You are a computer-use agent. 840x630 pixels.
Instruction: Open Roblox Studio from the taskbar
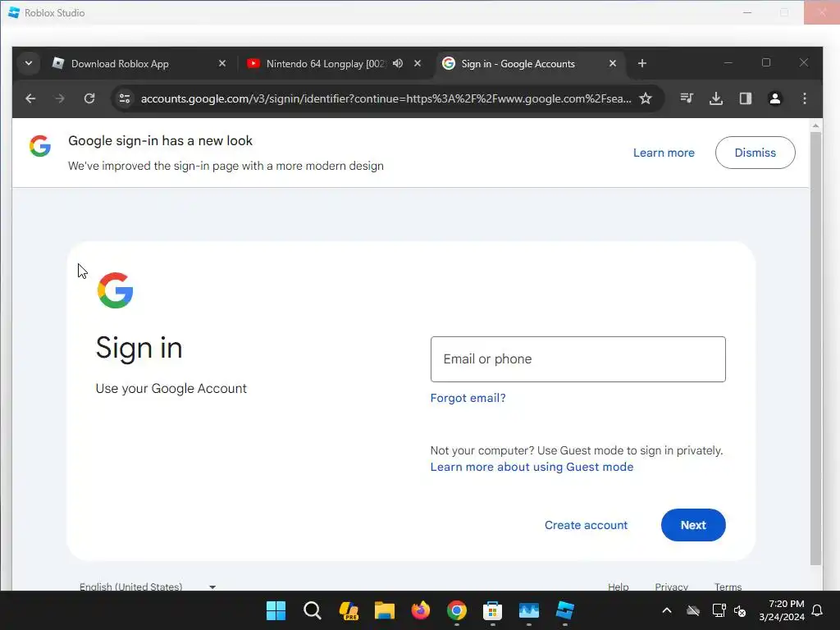click(x=564, y=610)
